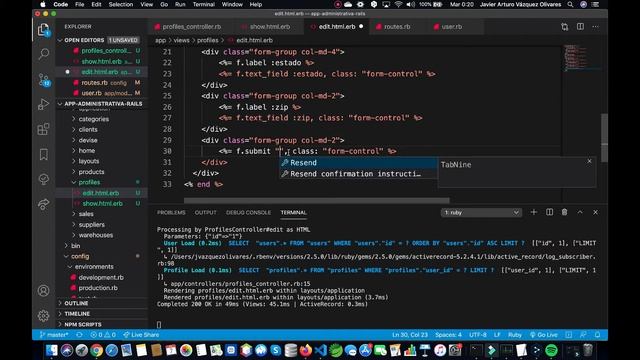Screen dimensions: 640x360
Task: Open macOS Spotlight search icon
Action: (570, 4)
